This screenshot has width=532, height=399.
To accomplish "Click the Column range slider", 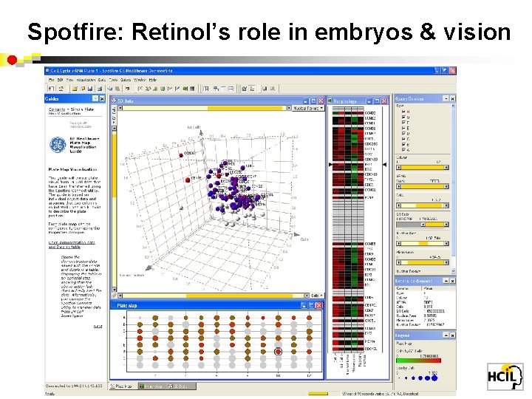I will coord(423,167).
